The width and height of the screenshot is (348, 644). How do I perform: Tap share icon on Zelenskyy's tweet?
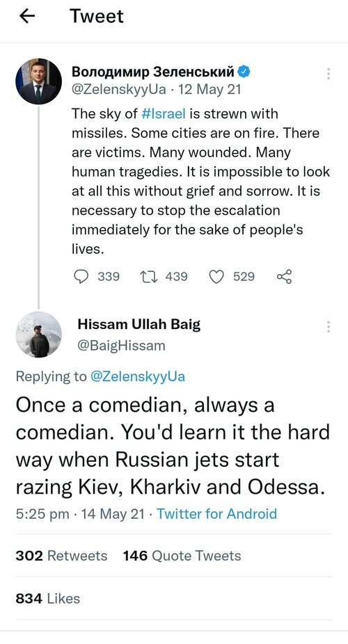pyautogui.click(x=285, y=276)
